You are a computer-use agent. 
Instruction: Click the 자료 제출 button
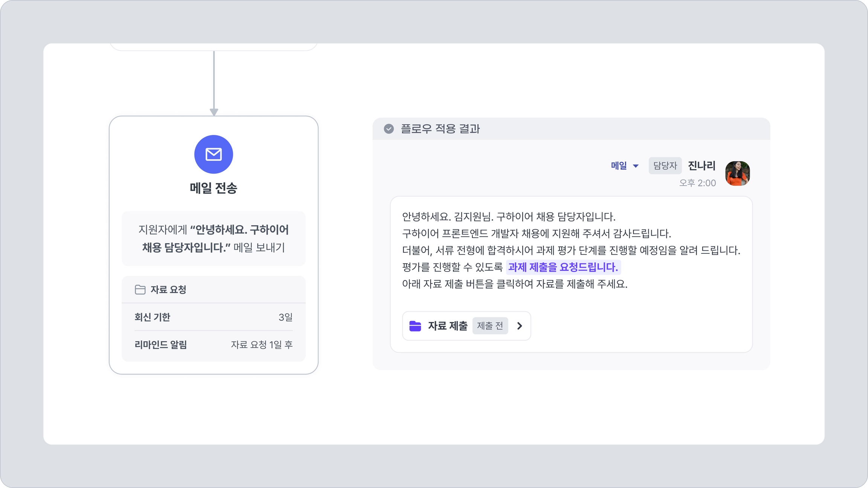tap(447, 326)
